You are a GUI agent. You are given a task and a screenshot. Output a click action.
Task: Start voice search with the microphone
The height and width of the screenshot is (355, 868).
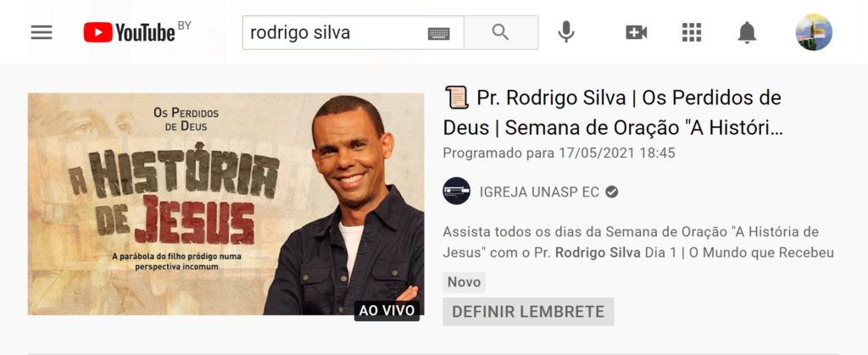coord(565,32)
